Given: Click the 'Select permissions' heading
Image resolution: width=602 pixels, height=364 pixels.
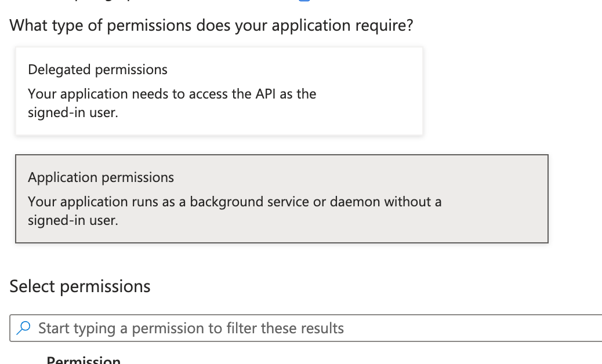Looking at the screenshot, I should [80, 286].
